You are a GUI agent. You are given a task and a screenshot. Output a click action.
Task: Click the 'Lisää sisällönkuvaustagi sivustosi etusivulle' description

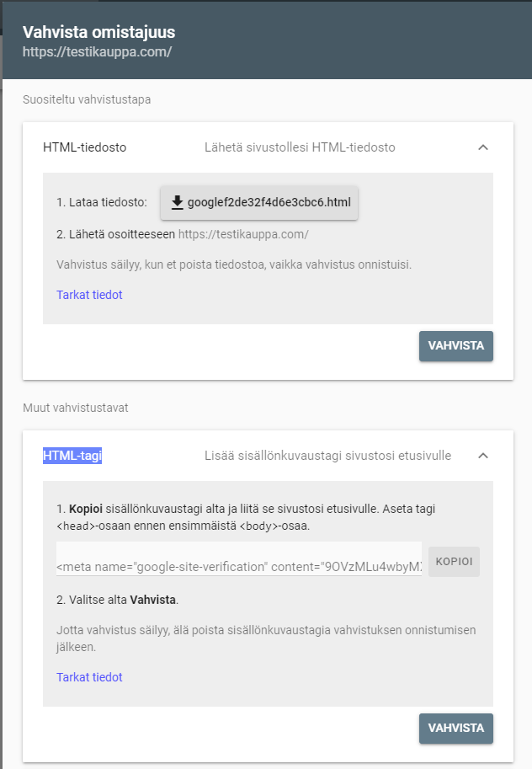tap(327, 456)
